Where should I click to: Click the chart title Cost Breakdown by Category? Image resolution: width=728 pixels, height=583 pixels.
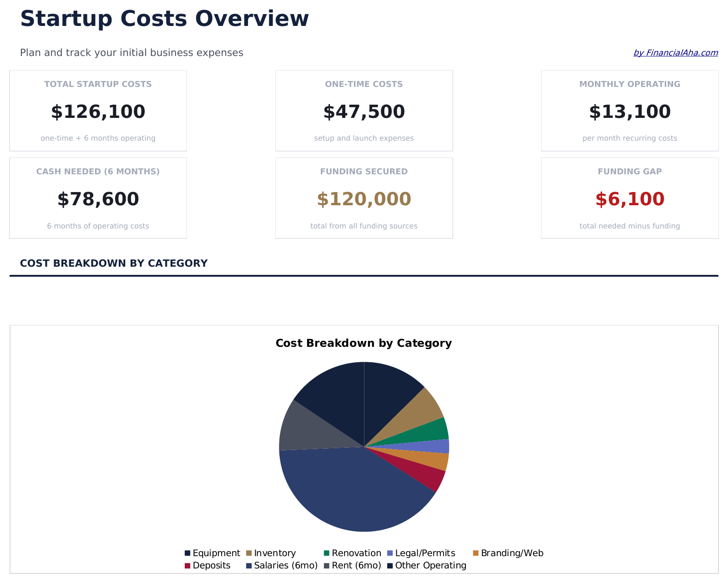(364, 343)
